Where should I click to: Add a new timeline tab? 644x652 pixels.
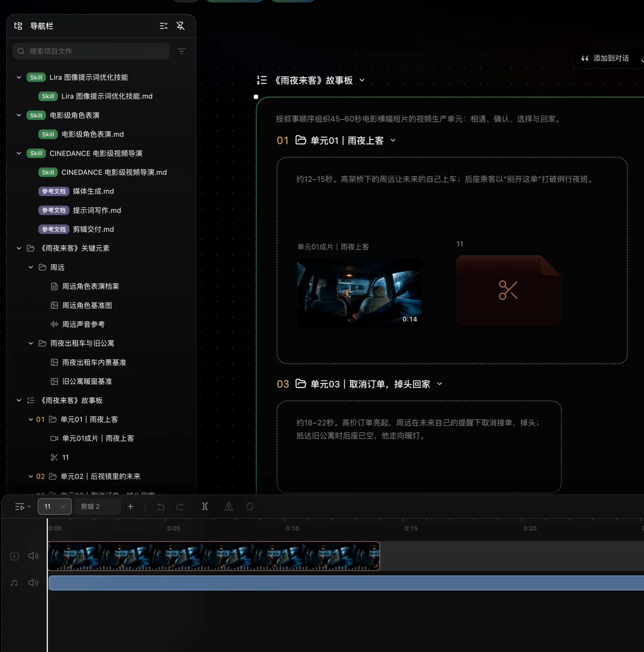click(x=130, y=507)
